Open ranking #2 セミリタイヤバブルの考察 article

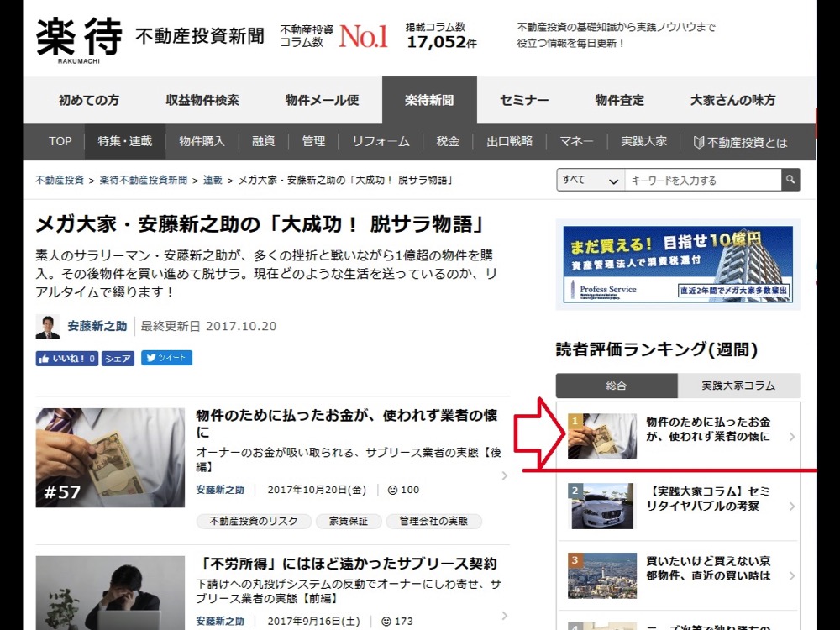click(x=708, y=499)
